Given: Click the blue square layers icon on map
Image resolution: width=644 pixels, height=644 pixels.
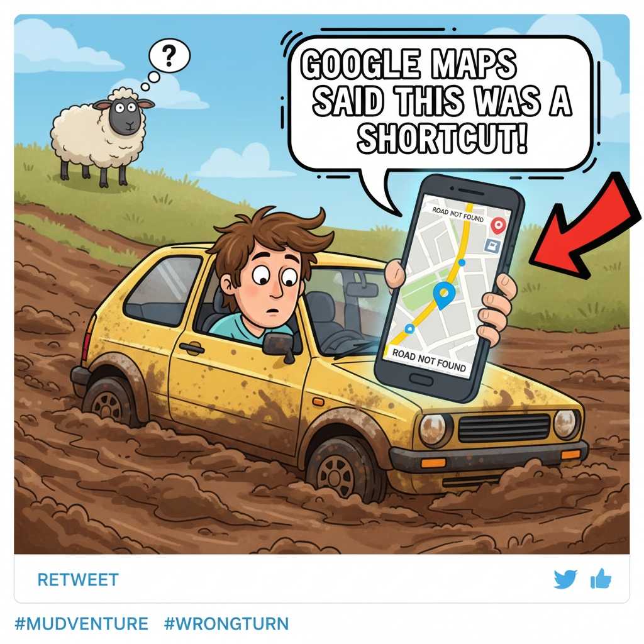Looking at the screenshot, I should (x=492, y=246).
